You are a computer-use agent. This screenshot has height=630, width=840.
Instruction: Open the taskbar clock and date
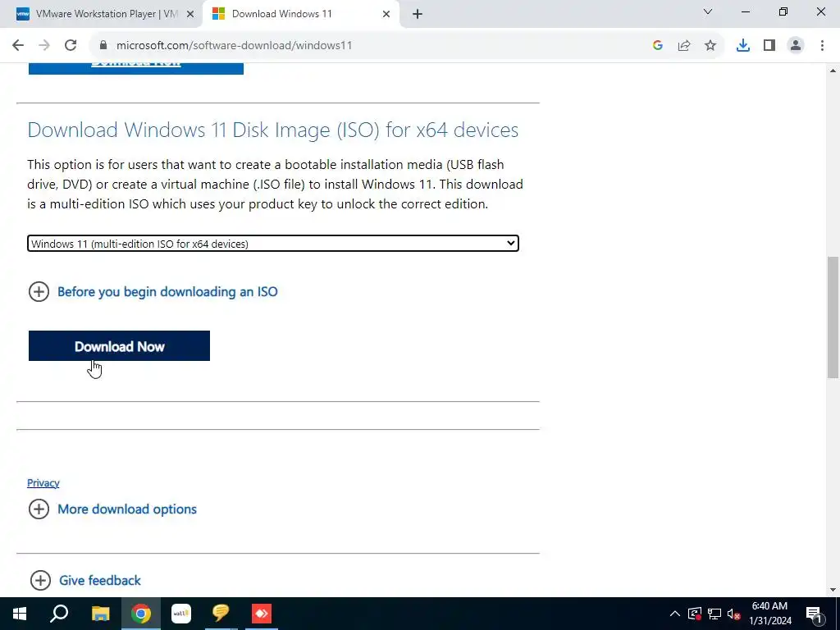[x=769, y=614]
